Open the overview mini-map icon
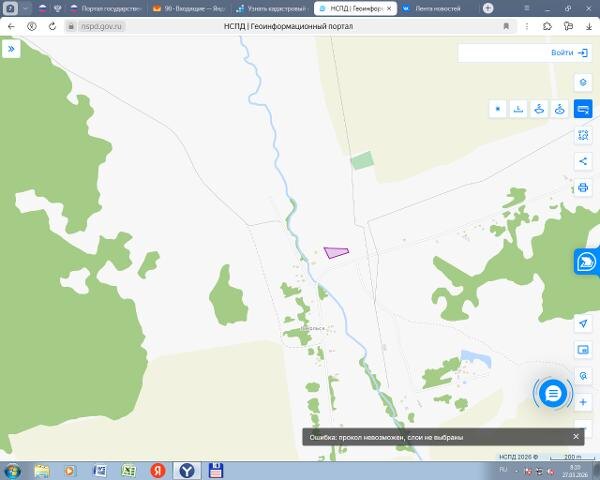 click(x=583, y=349)
